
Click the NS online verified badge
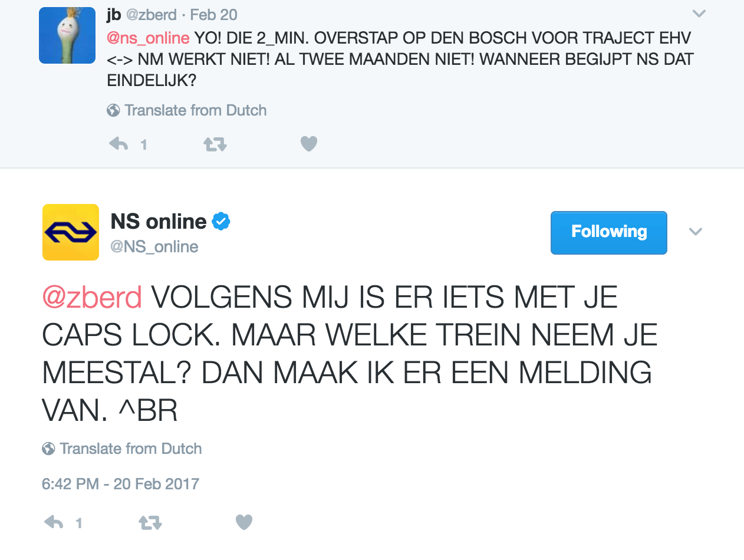coord(221,222)
